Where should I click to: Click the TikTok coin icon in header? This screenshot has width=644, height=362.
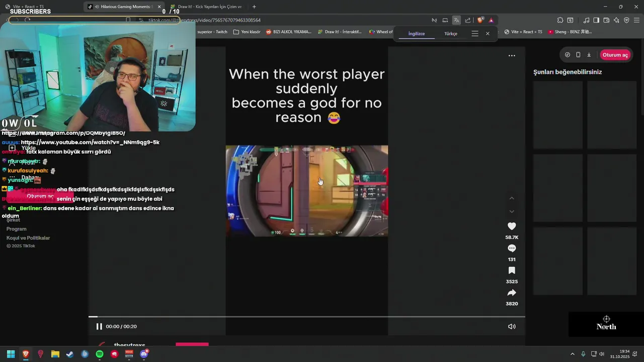pos(568,55)
